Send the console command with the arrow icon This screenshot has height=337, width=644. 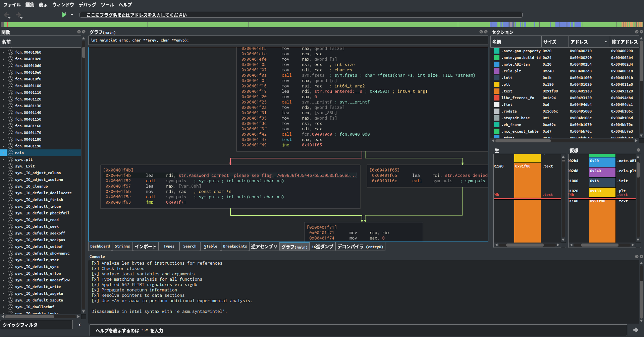click(x=636, y=330)
